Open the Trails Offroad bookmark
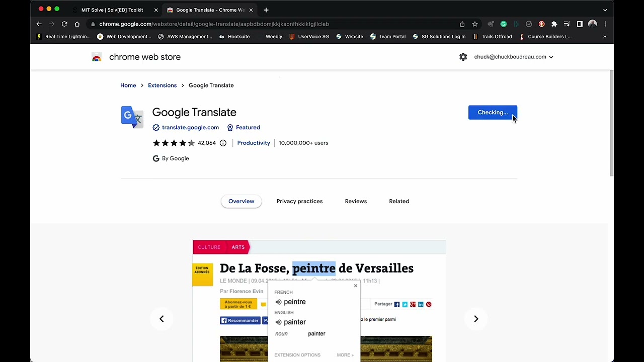 [492, 36]
